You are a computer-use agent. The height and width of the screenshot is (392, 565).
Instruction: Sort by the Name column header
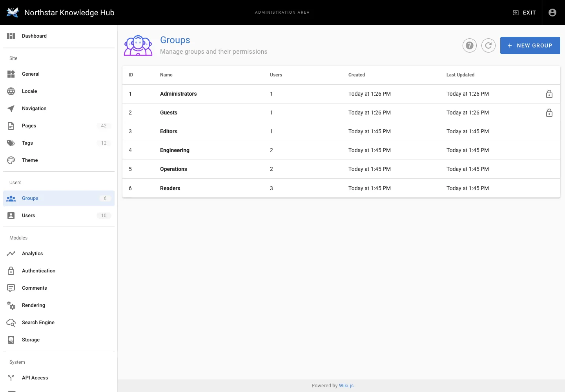pos(166,75)
